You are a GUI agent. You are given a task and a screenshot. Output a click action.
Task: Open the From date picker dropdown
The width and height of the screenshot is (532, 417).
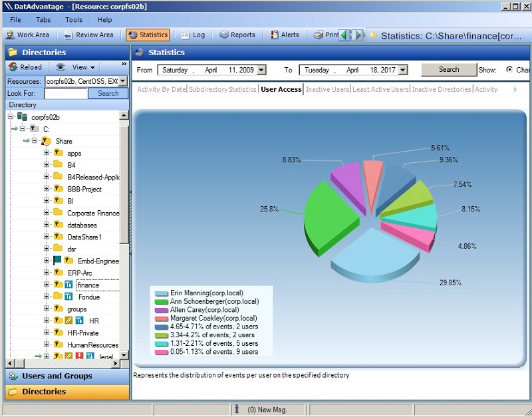[x=262, y=69]
